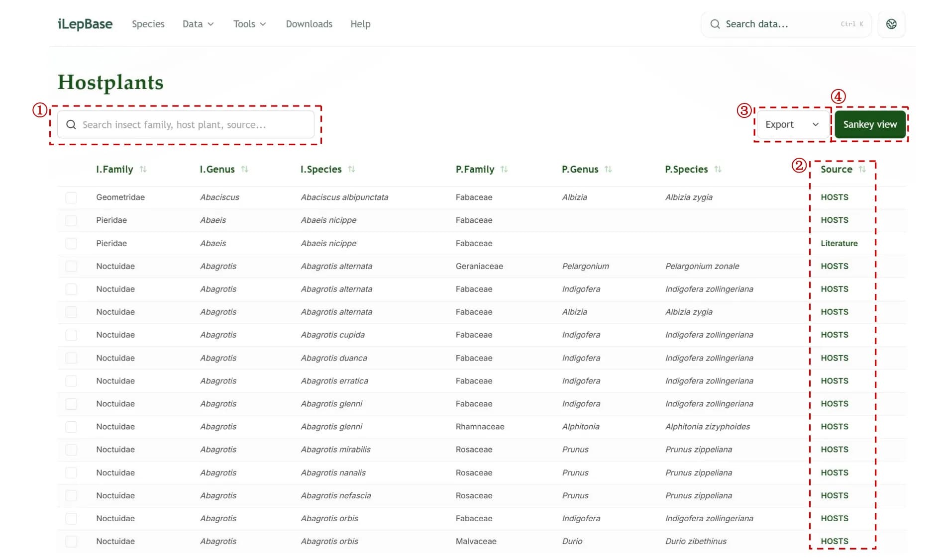Viewport: 947px width, 560px height.
Task: Open HOSTS source for Abaciscus albipunctata
Action: [x=835, y=197]
